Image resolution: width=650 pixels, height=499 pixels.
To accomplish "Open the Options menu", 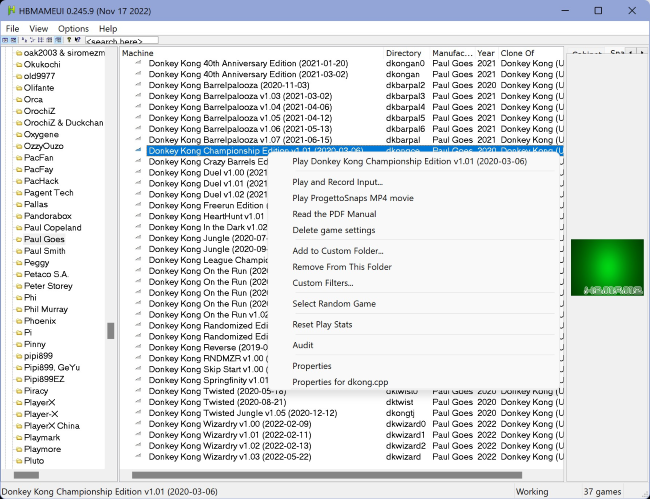I will point(73,29).
